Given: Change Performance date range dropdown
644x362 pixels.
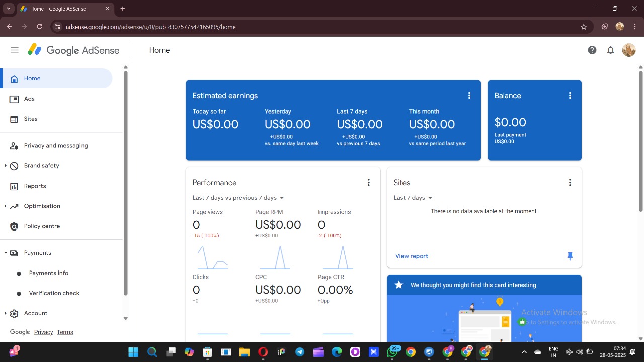Looking at the screenshot, I should (238, 198).
